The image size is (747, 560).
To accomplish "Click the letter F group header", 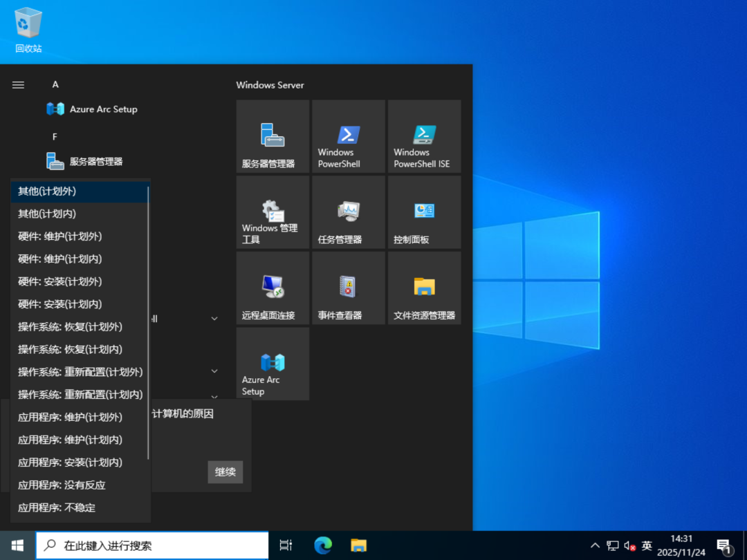I will pyautogui.click(x=55, y=137).
